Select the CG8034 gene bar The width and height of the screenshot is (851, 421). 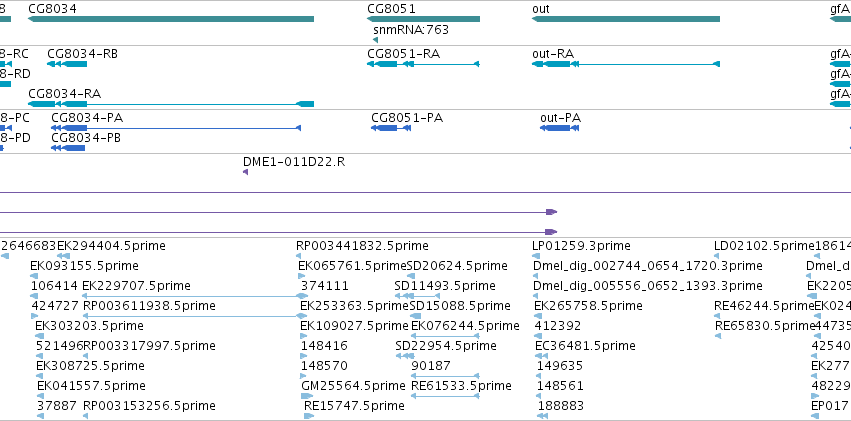(170, 20)
